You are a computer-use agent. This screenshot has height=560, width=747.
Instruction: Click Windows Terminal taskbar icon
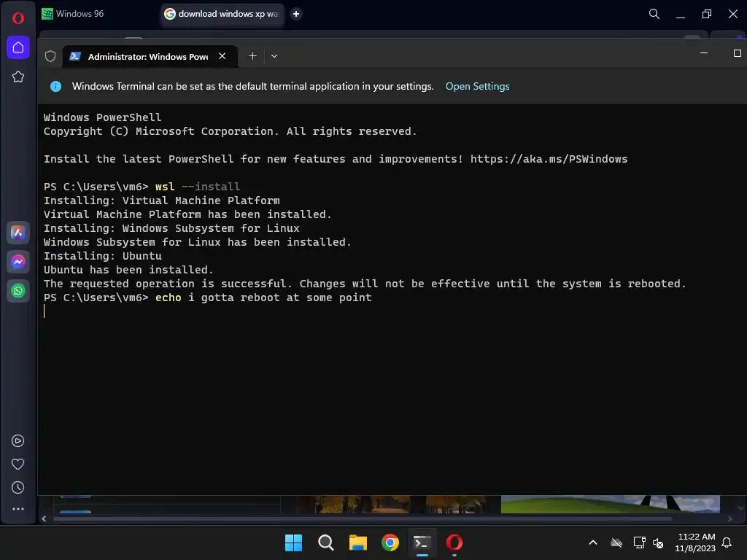(422, 542)
